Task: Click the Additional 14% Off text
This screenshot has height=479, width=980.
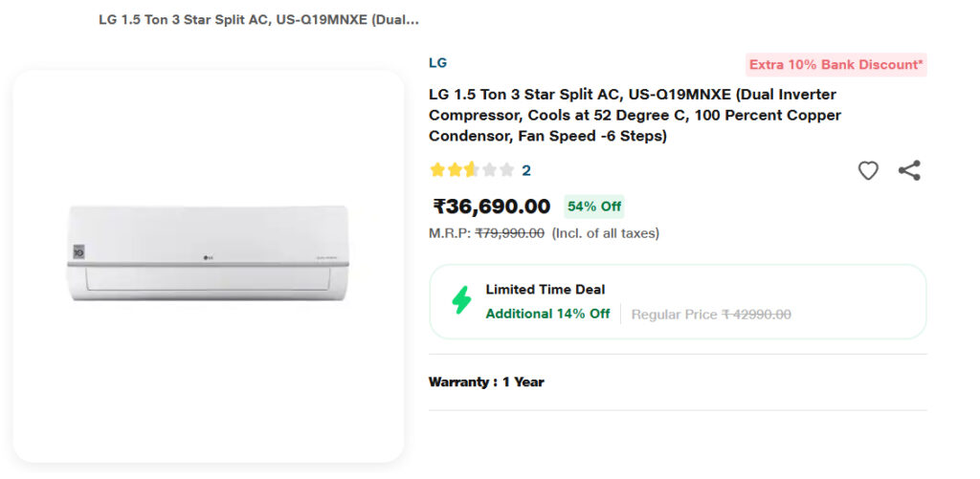Action: [x=547, y=314]
